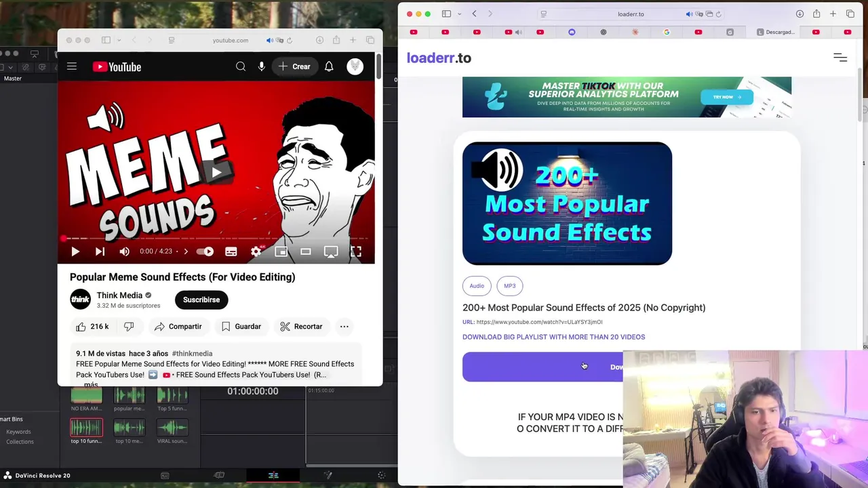Viewport: 868px width, 488px height.
Task: Enter fullscreen in YouTube player
Action: [x=356, y=251]
